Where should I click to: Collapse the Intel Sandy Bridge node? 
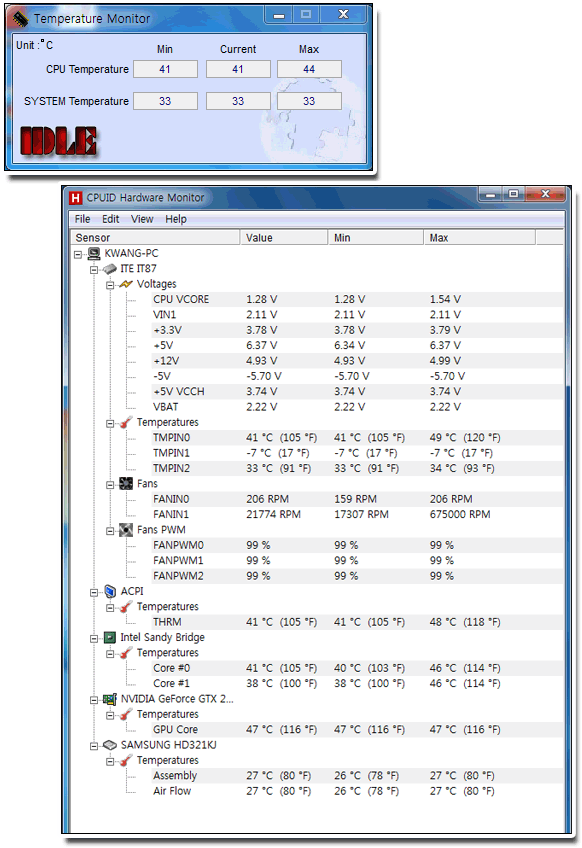[94, 638]
